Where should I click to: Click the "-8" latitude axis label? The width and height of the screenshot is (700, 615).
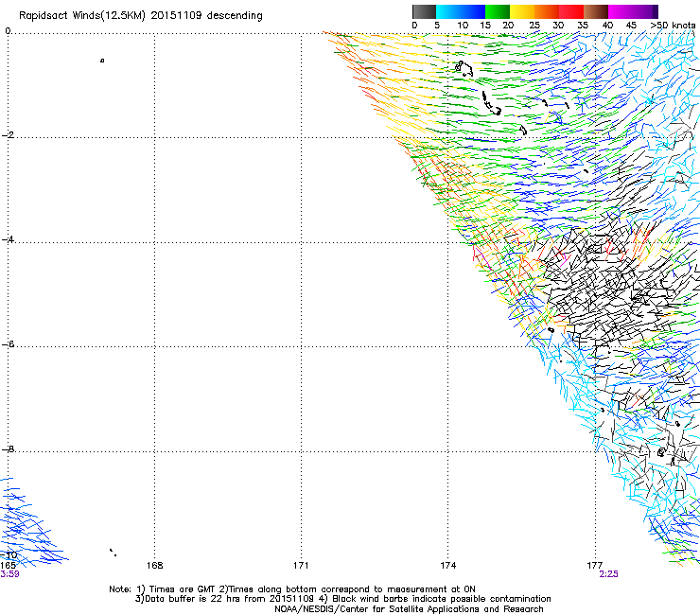[x=8, y=448]
